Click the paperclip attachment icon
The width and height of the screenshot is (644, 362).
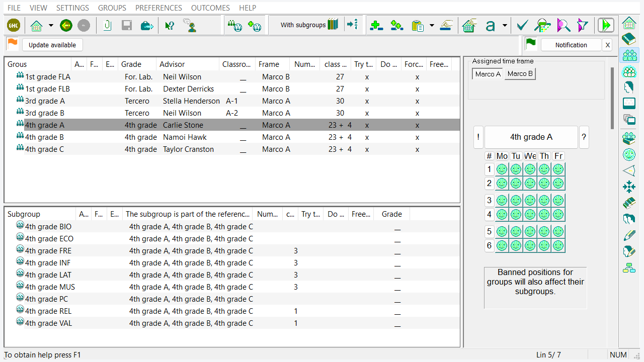point(107,25)
